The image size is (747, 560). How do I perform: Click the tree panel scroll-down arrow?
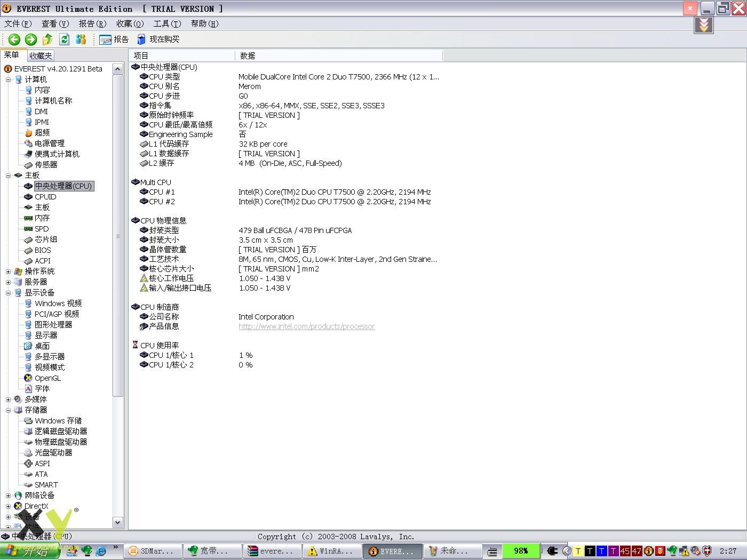(118, 522)
